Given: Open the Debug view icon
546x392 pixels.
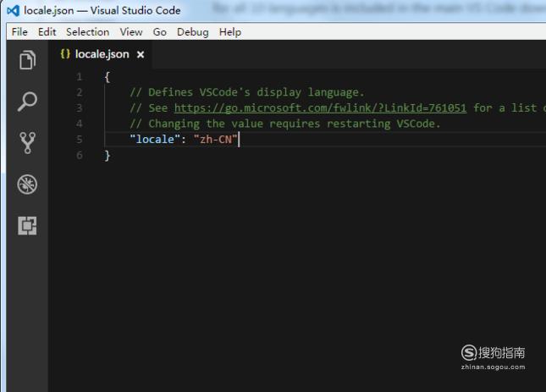Looking at the screenshot, I should 27,184.
